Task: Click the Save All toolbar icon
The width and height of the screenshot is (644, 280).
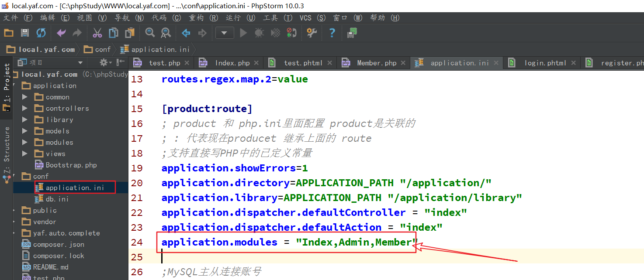Action: click(25, 33)
